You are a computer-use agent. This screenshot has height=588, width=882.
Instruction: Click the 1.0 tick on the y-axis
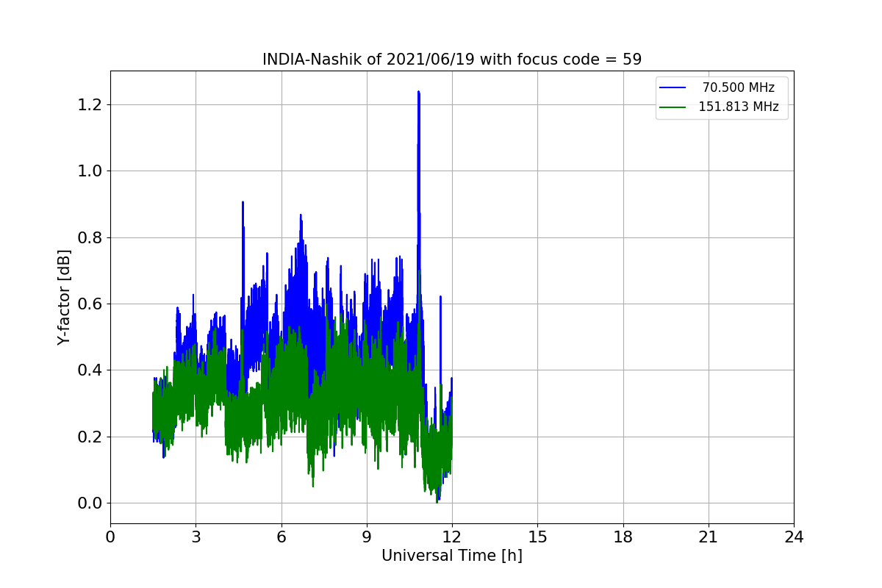[89, 171]
